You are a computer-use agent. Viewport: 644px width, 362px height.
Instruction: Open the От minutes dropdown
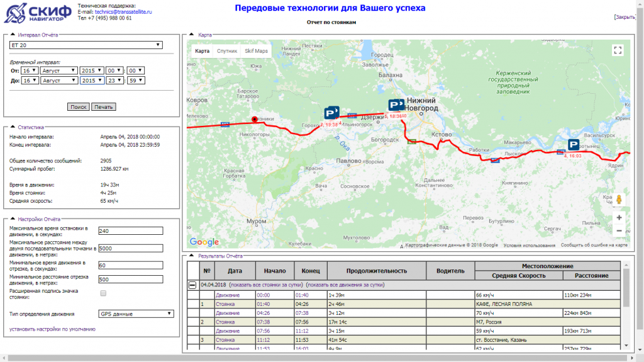(136, 71)
